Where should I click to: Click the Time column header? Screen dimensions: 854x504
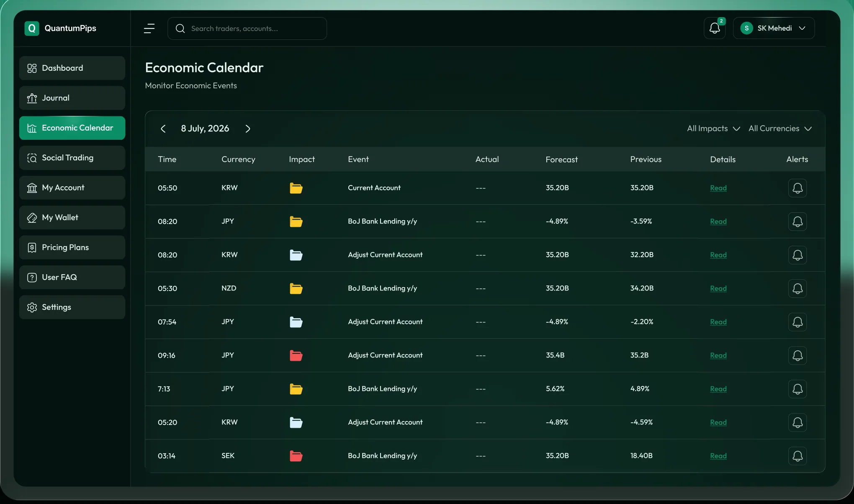(167, 159)
